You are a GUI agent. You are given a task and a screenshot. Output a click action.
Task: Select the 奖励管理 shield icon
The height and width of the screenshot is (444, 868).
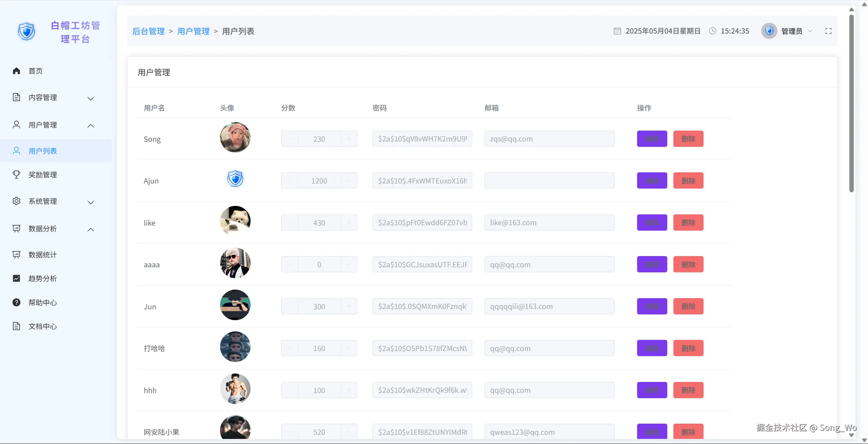16,175
